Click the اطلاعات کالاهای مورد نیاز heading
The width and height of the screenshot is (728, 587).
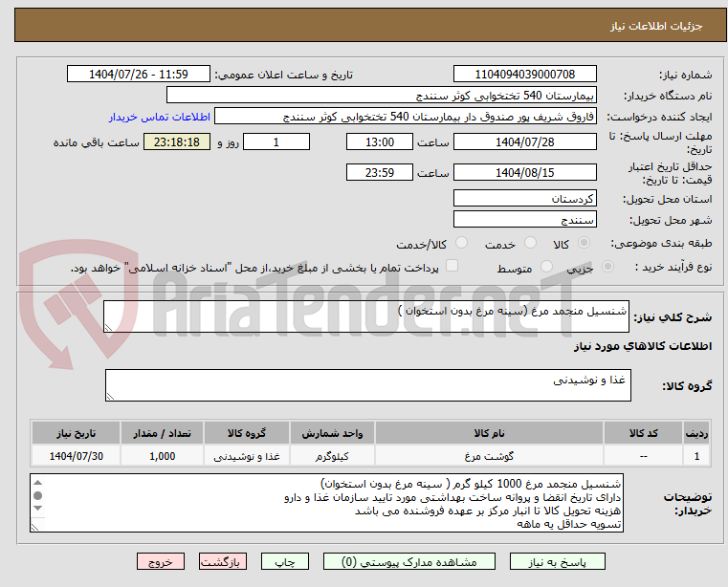point(643,346)
